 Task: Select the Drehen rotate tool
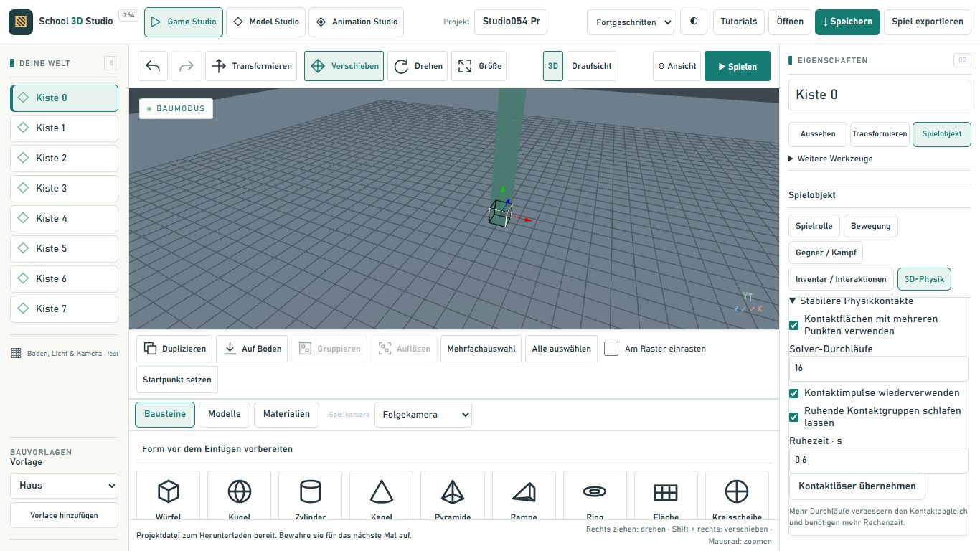418,66
